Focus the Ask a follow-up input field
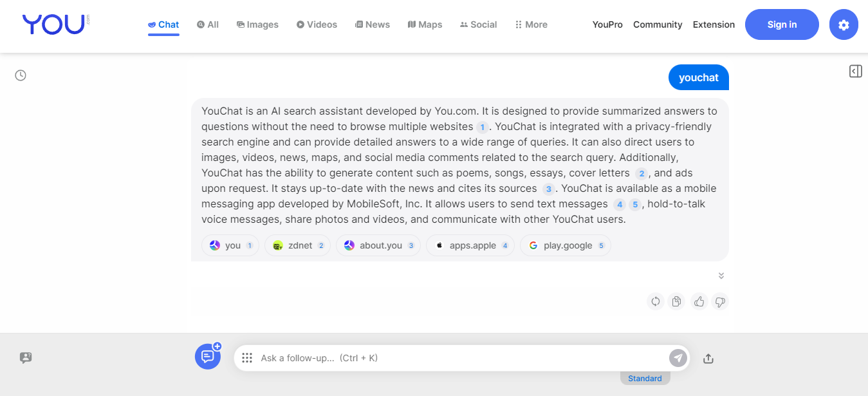The height and width of the screenshot is (396, 868). point(462,358)
